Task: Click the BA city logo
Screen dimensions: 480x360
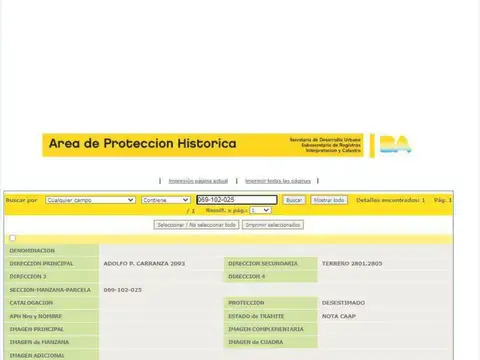Action: point(395,145)
